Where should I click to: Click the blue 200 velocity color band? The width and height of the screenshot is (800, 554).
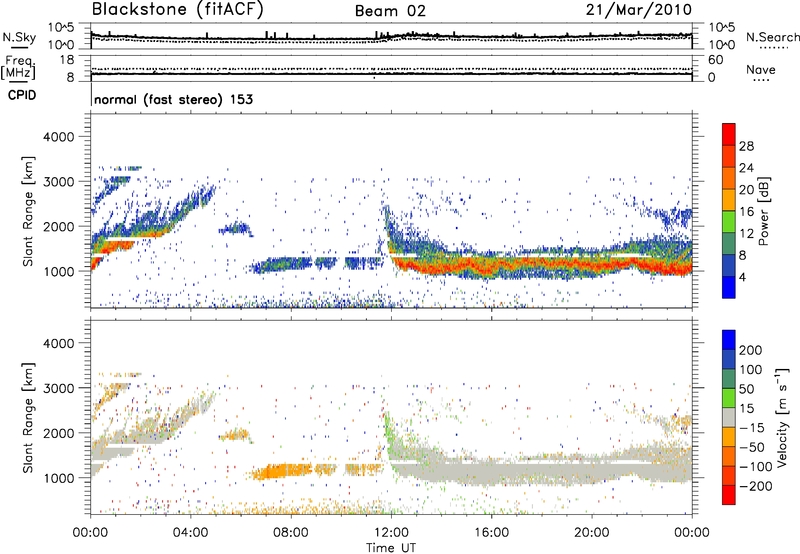pos(729,340)
